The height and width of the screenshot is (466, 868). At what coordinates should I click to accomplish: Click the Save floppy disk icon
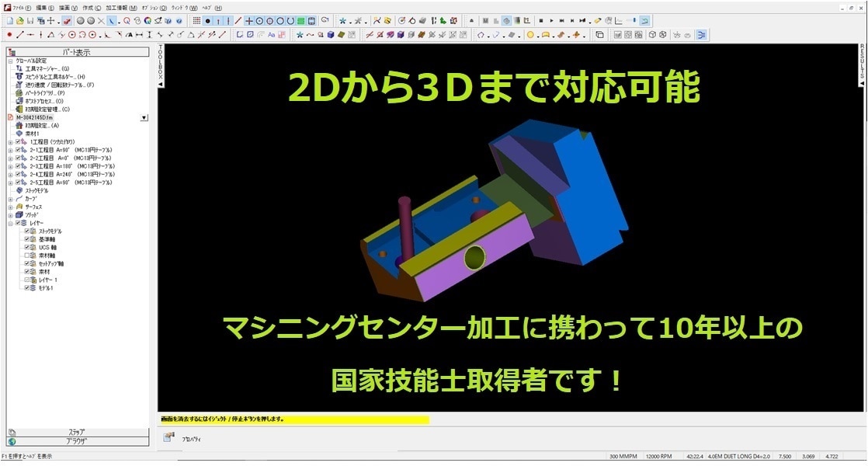click(x=30, y=20)
